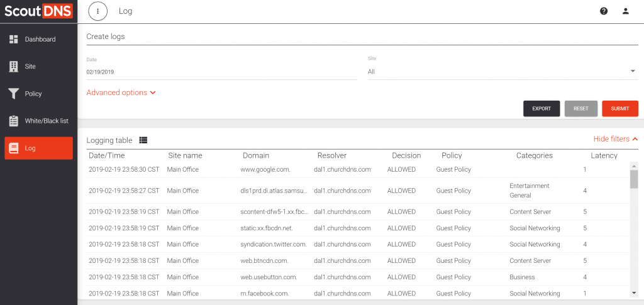Click the Latency column header
The image size is (644, 305).
click(604, 155)
